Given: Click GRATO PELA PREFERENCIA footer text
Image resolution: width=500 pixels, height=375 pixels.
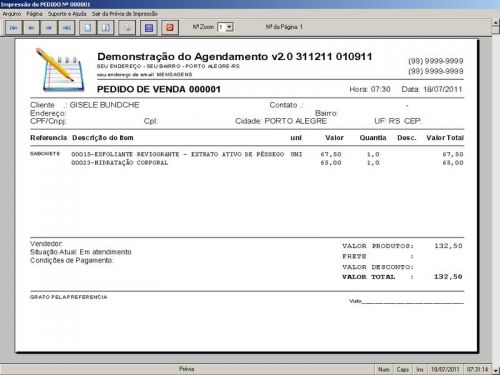Looking at the screenshot, I should tap(69, 297).
